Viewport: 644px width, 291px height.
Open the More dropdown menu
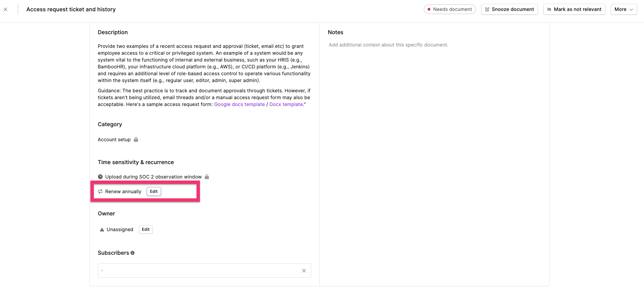tap(623, 9)
